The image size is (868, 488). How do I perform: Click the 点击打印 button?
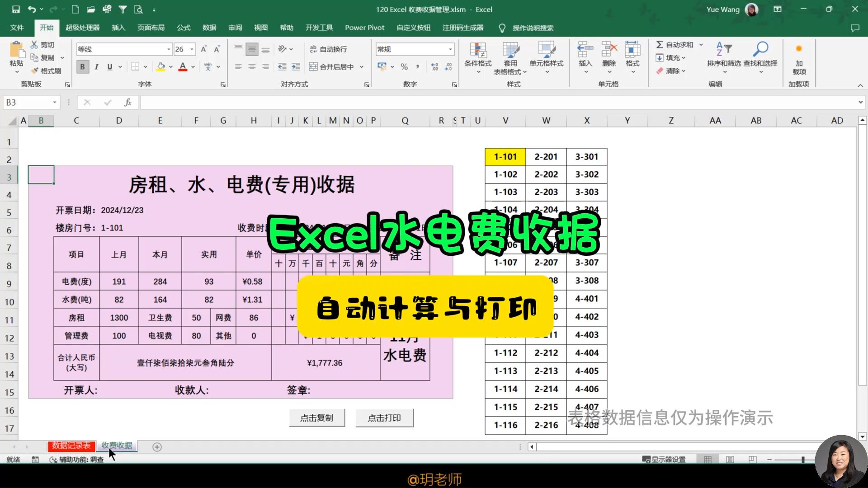384,418
